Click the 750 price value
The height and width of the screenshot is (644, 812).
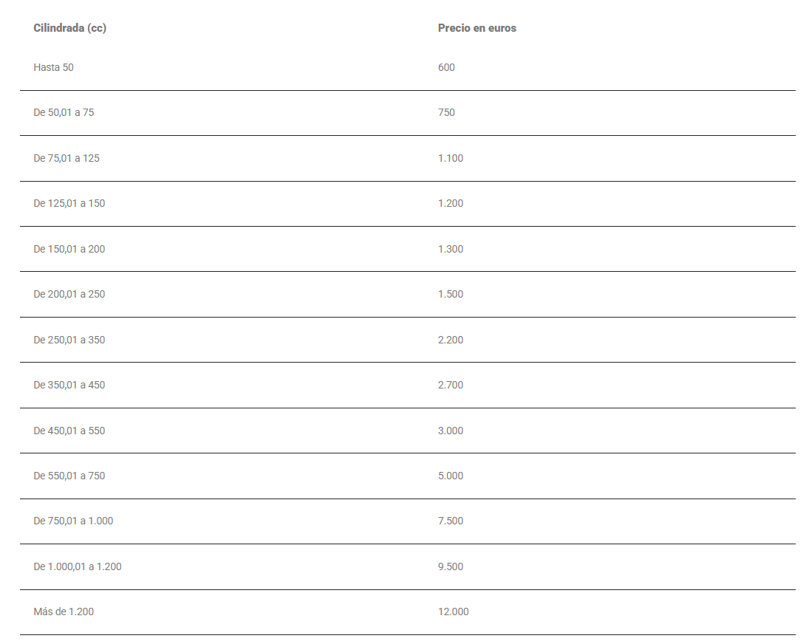(446, 113)
